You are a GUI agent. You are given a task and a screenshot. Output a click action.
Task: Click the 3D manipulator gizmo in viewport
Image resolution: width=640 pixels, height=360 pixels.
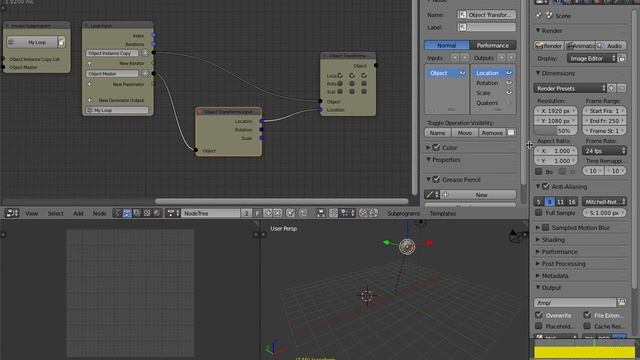click(407, 247)
